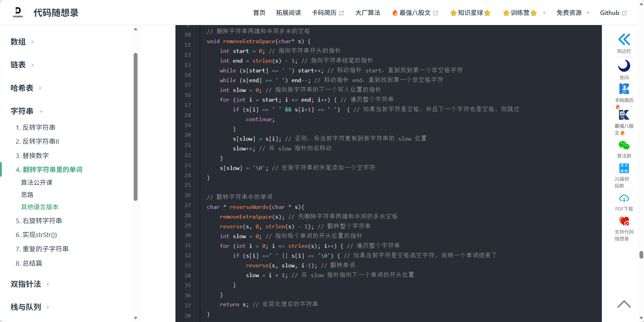This screenshot has width=644, height=322.
Task: Click the external-link icon after 最强八股文 in the navbar
Action: coord(435,13)
